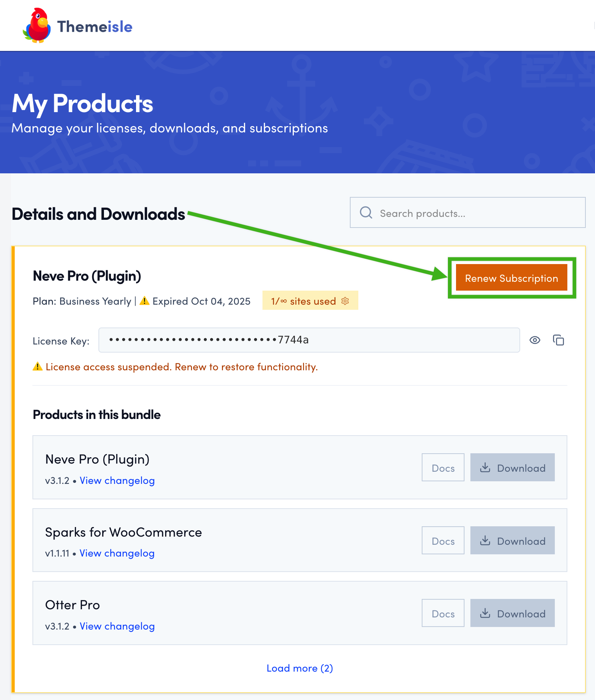
Task: Reveal the license key with the eye icon
Action: point(535,340)
